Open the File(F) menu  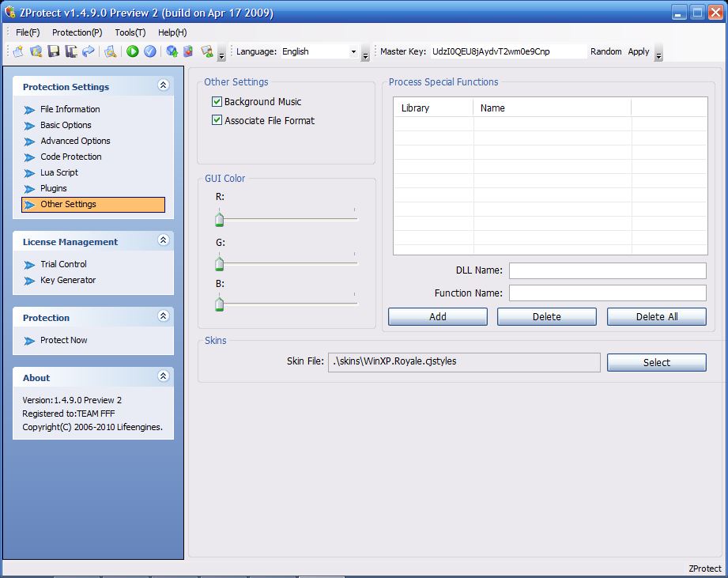coord(28,32)
